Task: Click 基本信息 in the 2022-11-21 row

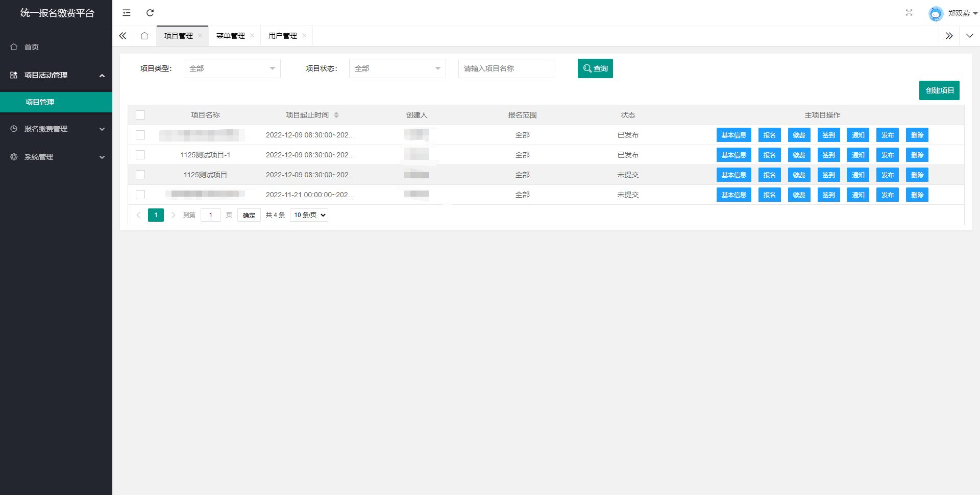Action: pyautogui.click(x=734, y=195)
